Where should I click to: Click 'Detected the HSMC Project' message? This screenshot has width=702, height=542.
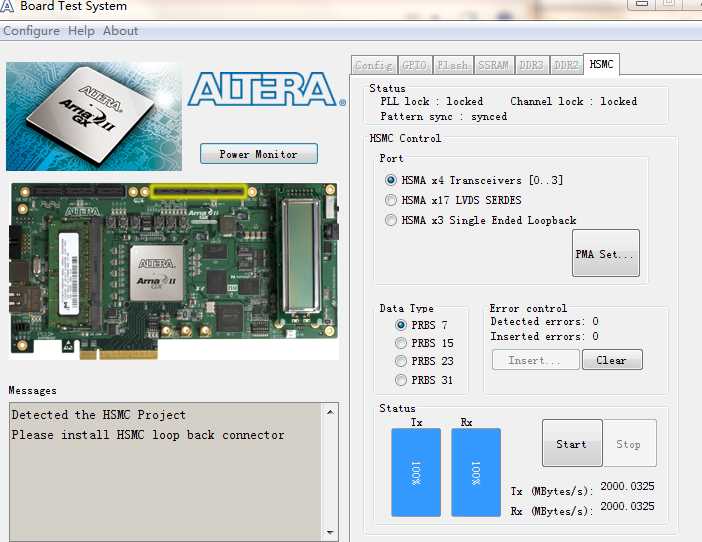(x=98, y=415)
